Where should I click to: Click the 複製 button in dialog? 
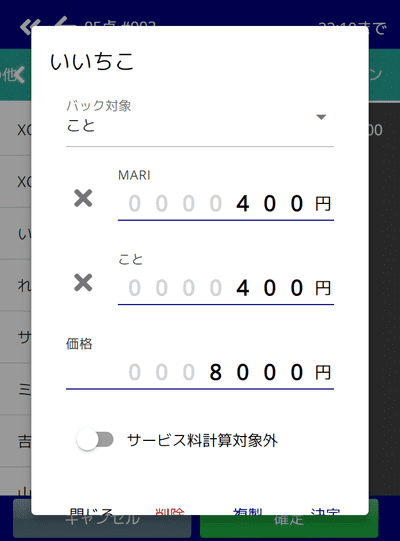pyautogui.click(x=247, y=511)
